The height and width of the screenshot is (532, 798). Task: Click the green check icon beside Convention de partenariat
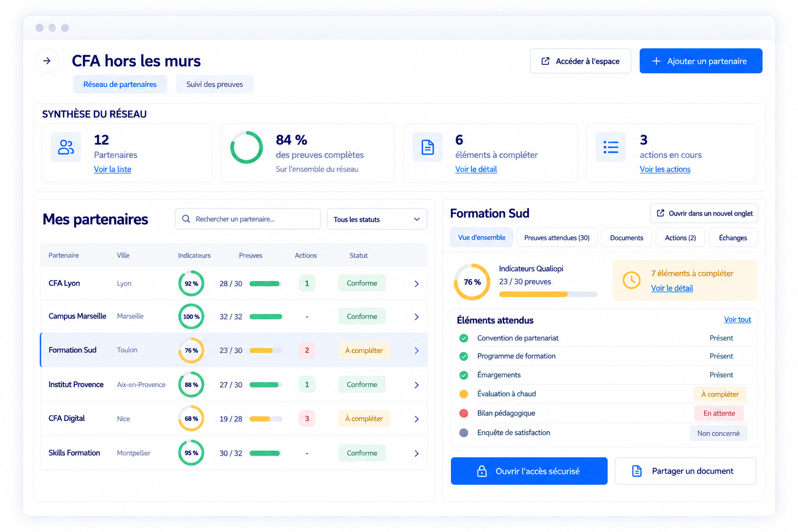click(x=464, y=338)
